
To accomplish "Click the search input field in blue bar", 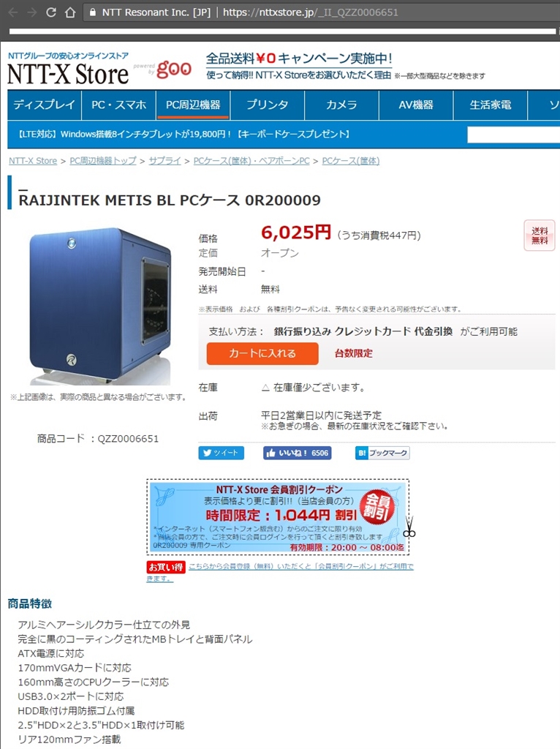I will [x=513, y=135].
